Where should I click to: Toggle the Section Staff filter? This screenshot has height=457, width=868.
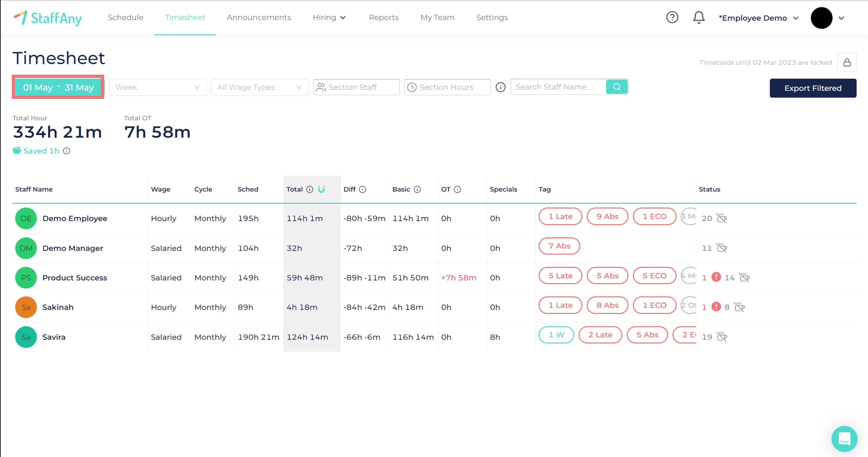pos(356,87)
